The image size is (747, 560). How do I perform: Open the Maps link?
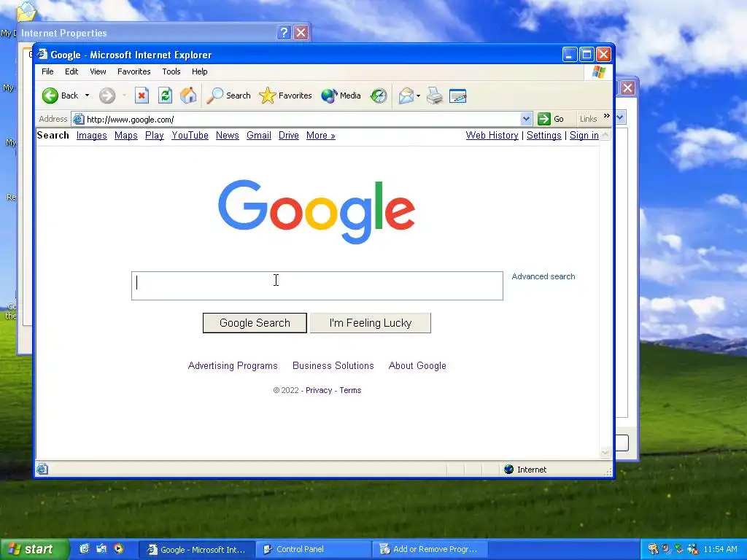pos(125,136)
